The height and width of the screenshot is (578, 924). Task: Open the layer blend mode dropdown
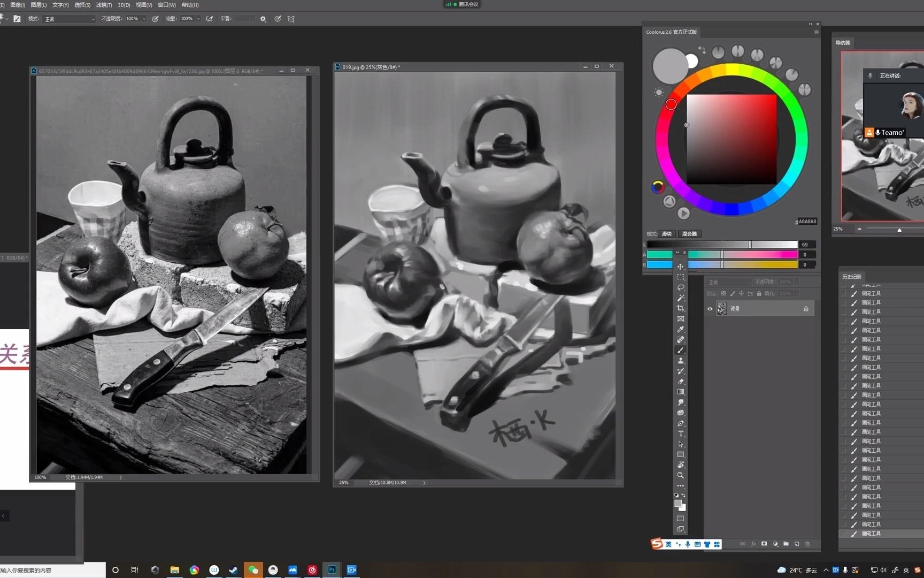(x=728, y=282)
